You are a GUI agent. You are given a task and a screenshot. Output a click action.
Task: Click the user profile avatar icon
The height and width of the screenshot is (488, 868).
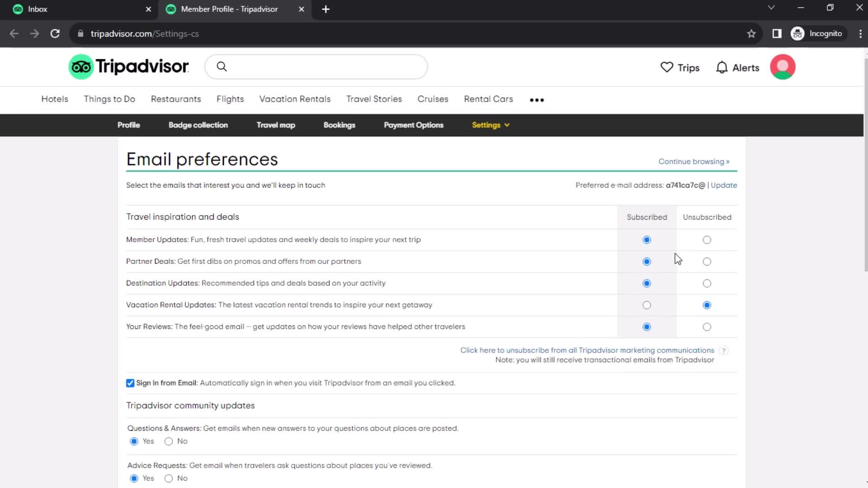(783, 67)
